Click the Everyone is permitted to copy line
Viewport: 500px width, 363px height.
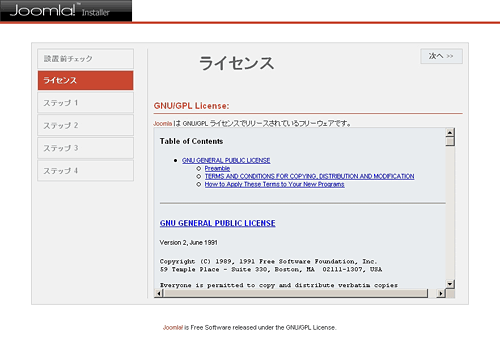279,285
